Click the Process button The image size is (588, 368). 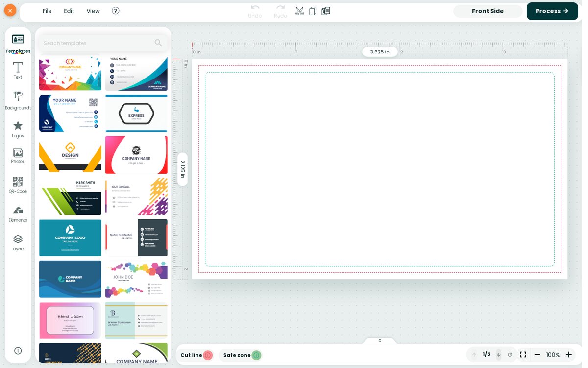(x=552, y=11)
